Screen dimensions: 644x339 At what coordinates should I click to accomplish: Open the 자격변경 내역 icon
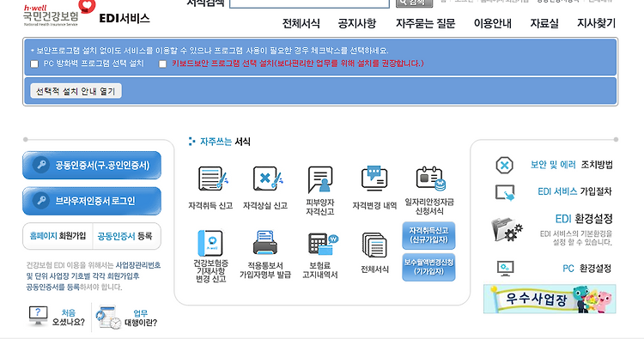coord(374,179)
